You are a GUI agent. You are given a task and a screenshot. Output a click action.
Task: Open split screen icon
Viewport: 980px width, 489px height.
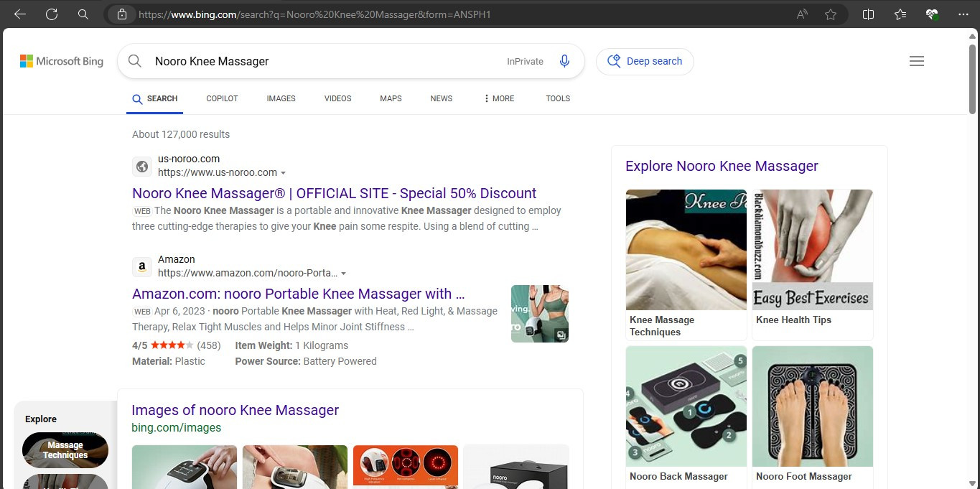[868, 14]
